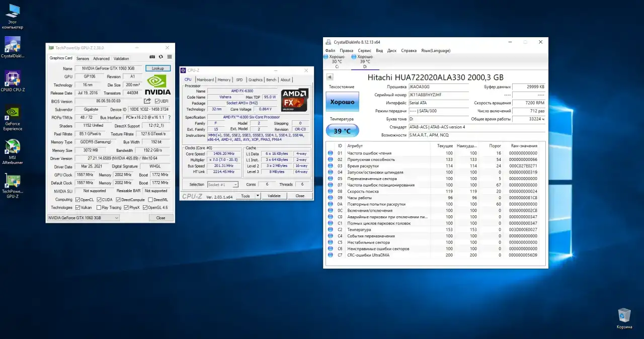
Task: Click the previous disk arrow in CrystalDiskInfo
Action: click(330, 77)
